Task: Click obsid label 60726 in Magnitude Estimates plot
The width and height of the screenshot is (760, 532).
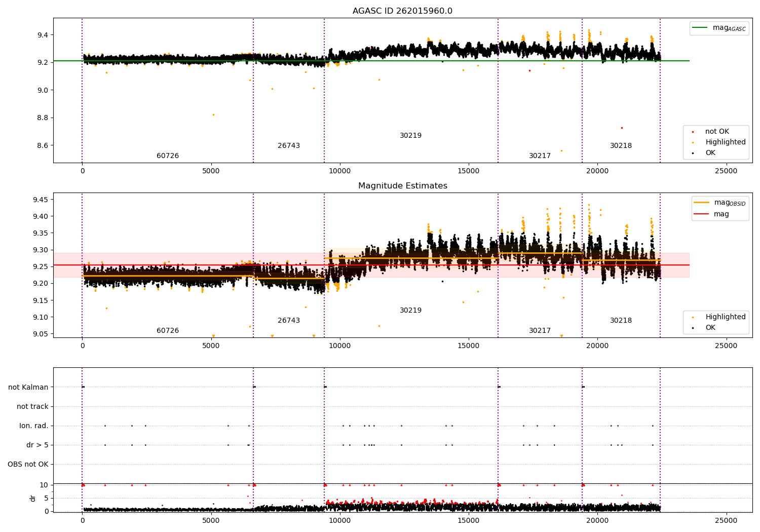Action: click(168, 331)
